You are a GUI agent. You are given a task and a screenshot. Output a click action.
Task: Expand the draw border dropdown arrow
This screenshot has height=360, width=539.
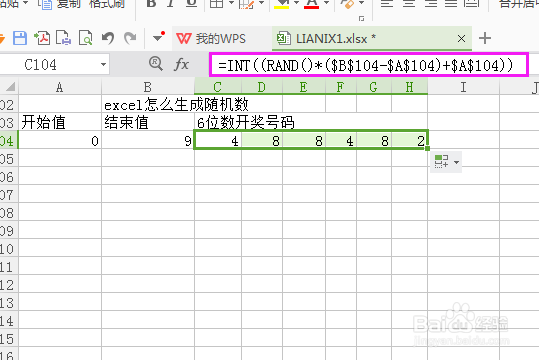click(x=262, y=3)
